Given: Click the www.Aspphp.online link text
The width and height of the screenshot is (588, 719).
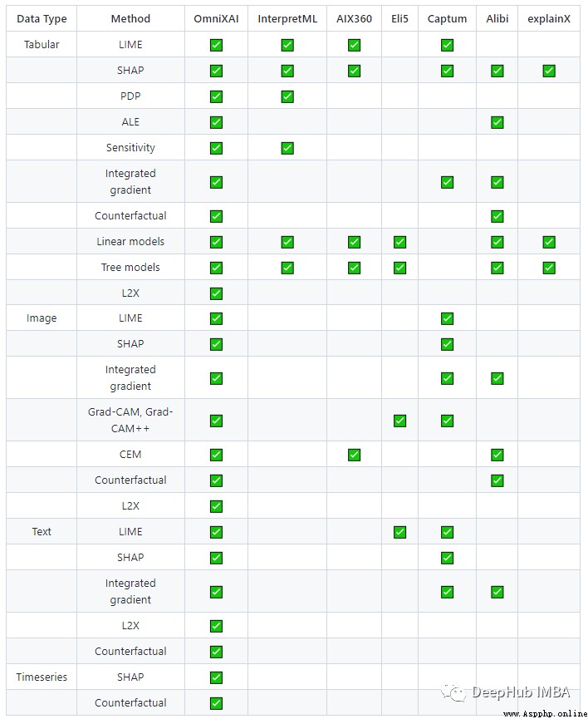Looking at the screenshot, I should click(545, 713).
